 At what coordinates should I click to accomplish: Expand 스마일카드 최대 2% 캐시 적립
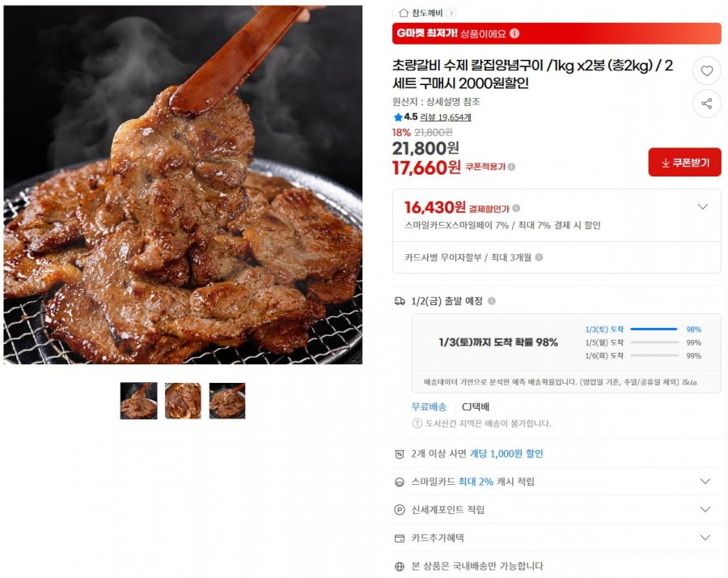coord(705,482)
